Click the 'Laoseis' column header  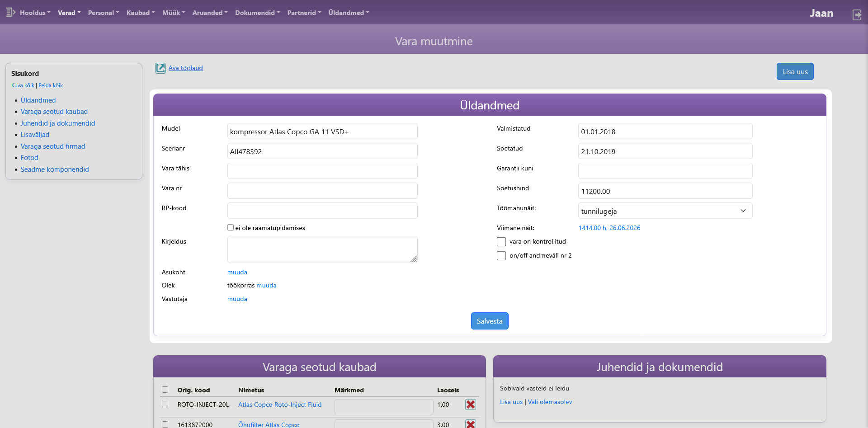(448, 390)
